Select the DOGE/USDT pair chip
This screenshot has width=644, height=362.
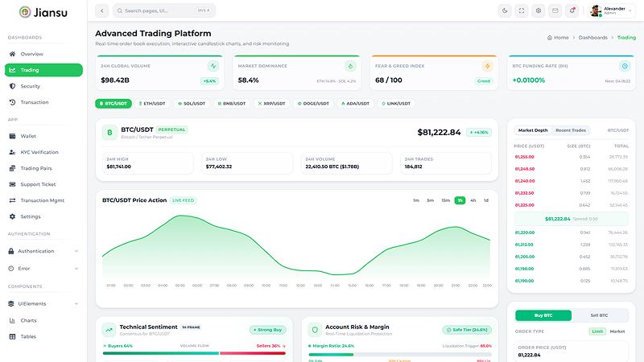pyautogui.click(x=313, y=104)
